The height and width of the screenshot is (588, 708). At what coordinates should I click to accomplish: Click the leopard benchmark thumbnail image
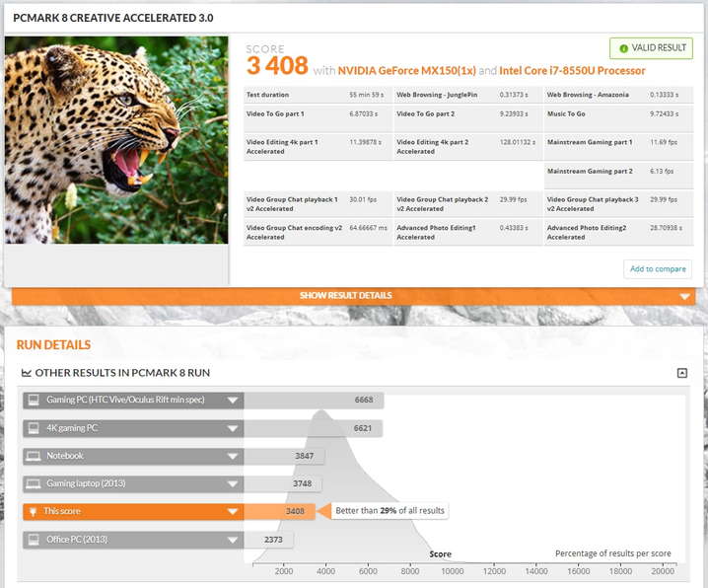(x=116, y=140)
